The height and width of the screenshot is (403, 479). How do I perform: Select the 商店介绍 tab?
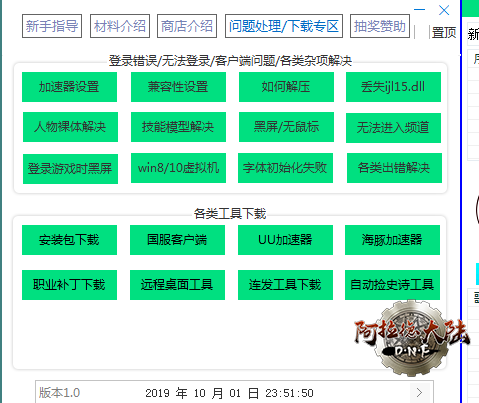coord(187,26)
